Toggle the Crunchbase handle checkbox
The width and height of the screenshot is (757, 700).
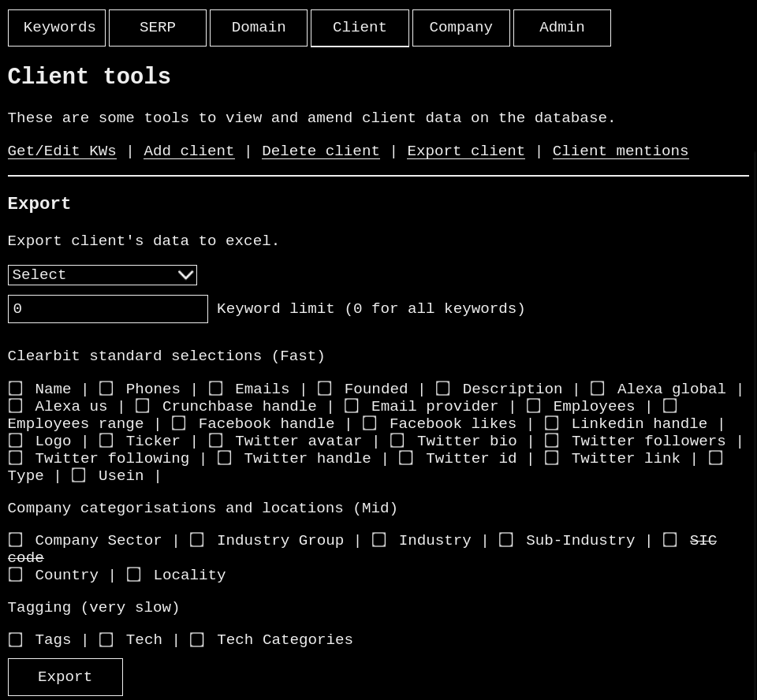tap(143, 406)
